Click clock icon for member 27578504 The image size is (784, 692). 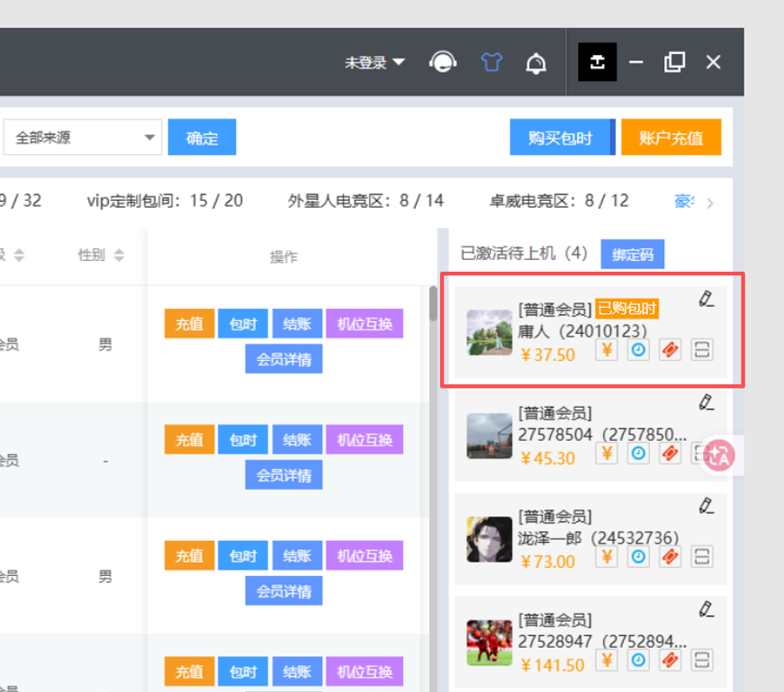tap(638, 454)
